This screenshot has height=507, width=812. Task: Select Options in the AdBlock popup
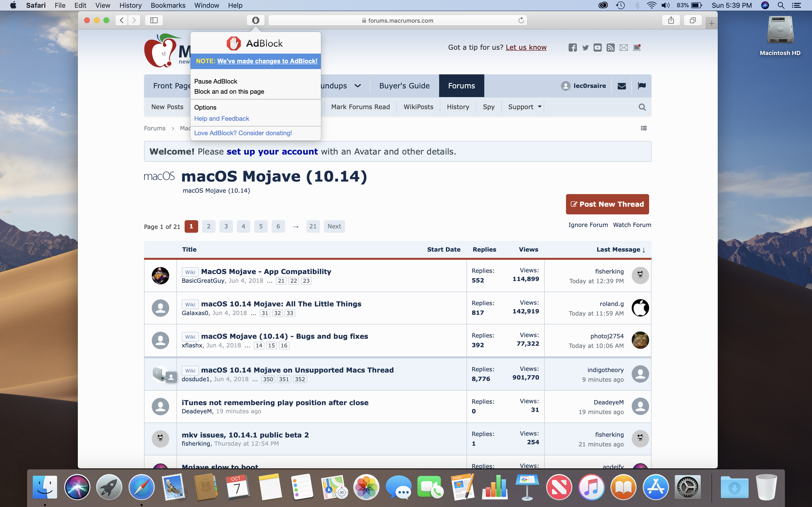(205, 107)
